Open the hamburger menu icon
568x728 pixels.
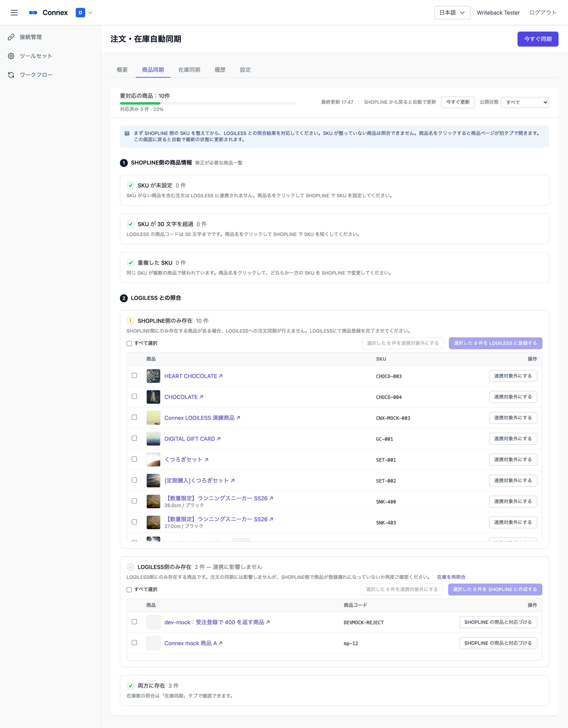(14, 13)
